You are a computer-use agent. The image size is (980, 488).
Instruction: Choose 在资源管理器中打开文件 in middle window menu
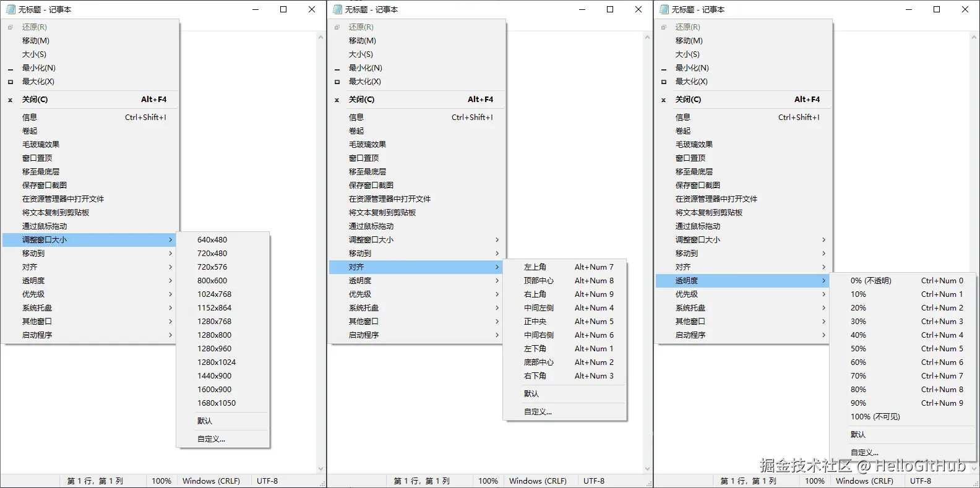[418, 199]
